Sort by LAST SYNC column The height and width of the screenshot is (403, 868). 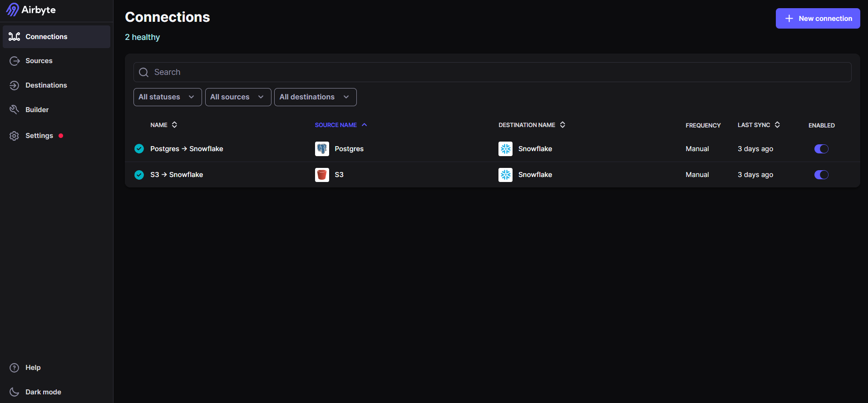[x=759, y=125]
